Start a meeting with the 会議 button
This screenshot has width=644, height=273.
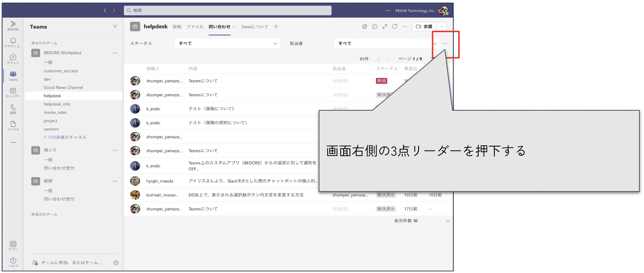(x=424, y=26)
